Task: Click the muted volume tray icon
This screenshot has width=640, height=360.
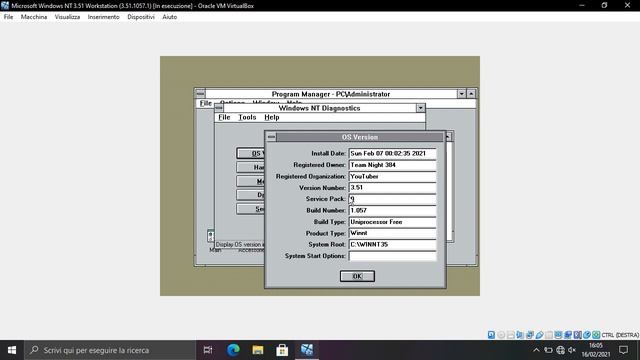Action: 572,350
